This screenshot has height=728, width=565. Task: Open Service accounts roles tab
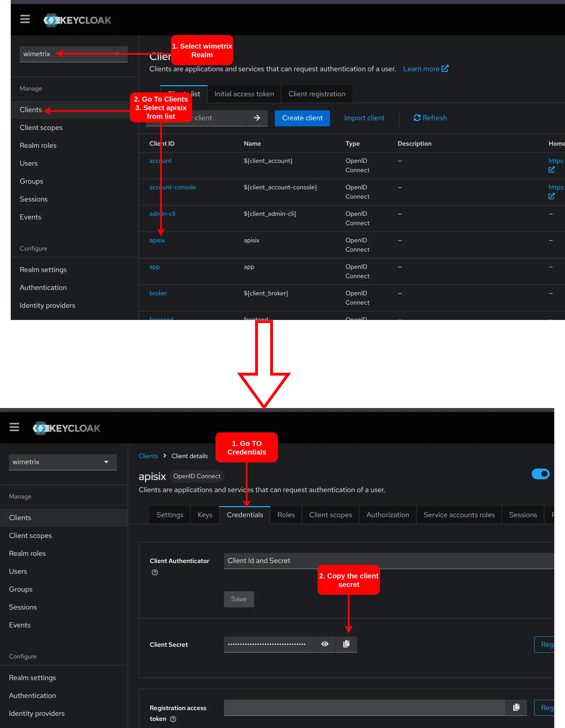point(459,515)
